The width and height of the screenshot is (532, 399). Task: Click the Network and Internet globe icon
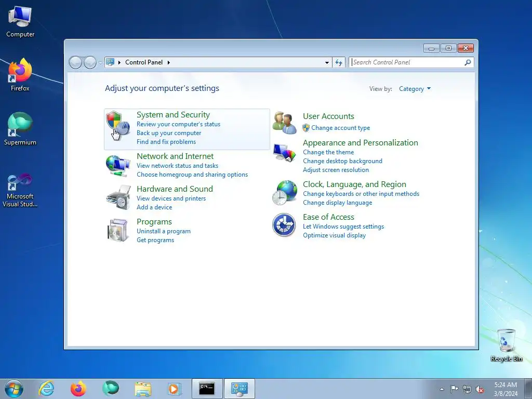[118, 166]
